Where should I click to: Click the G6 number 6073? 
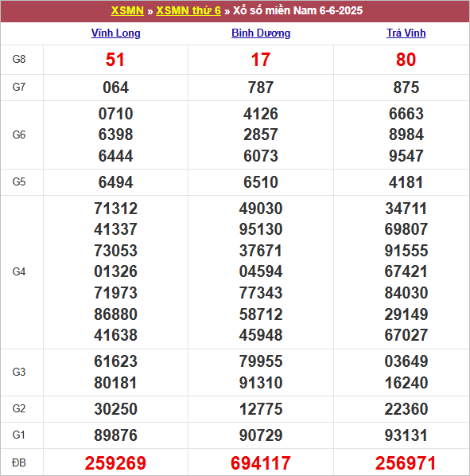[x=261, y=156]
